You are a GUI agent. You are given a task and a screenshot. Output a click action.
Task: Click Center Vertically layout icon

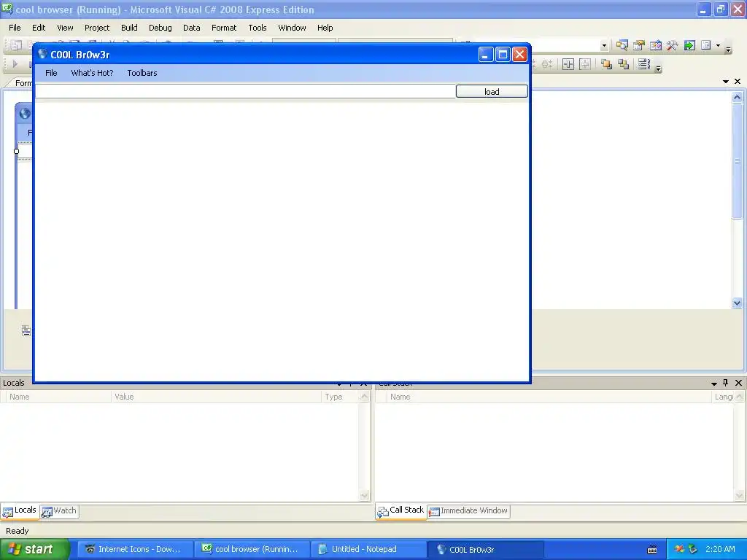585,64
